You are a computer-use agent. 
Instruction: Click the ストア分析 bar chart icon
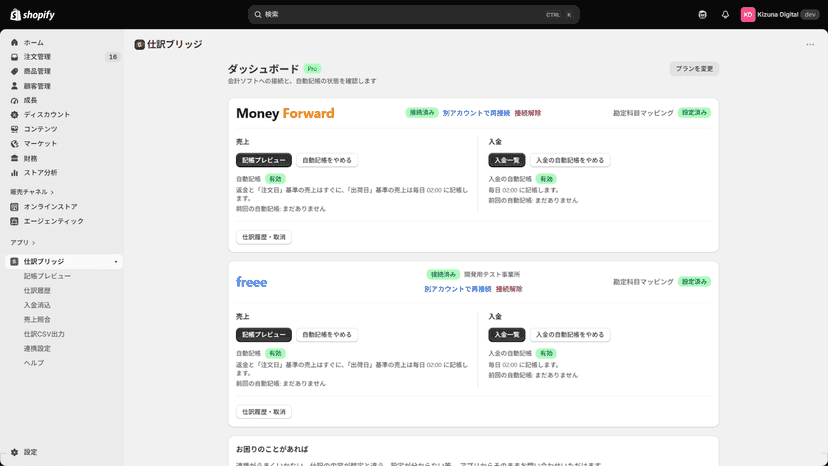pyautogui.click(x=14, y=173)
